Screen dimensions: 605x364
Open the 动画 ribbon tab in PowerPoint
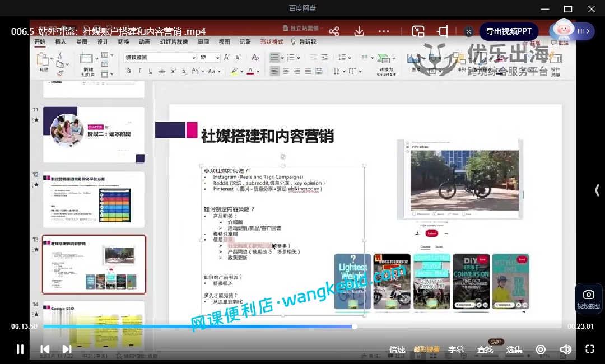click(x=145, y=41)
